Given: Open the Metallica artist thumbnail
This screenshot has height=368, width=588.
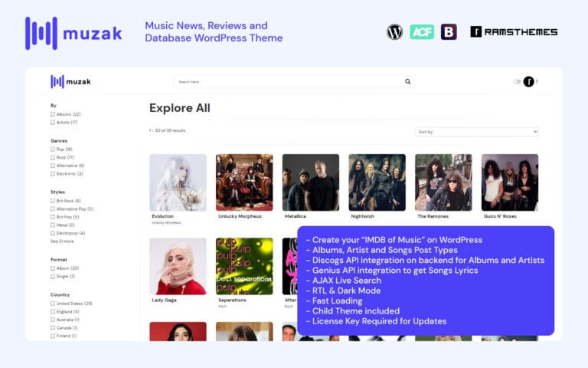Looking at the screenshot, I should tap(311, 182).
